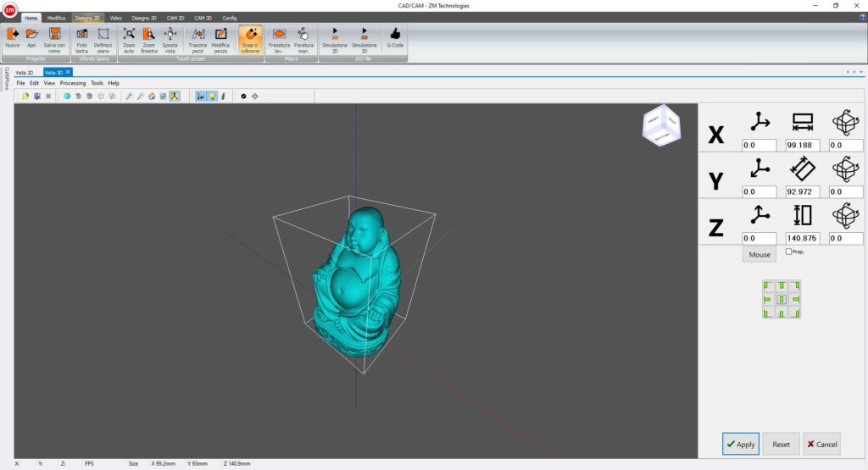Click the crosshair target icon
Viewport: 868px width, 470px height.
point(255,97)
